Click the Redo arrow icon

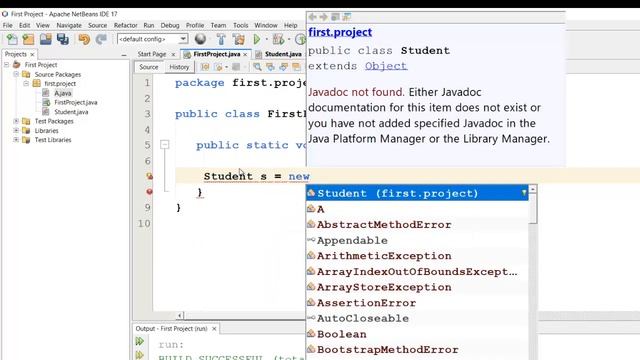[101, 39]
